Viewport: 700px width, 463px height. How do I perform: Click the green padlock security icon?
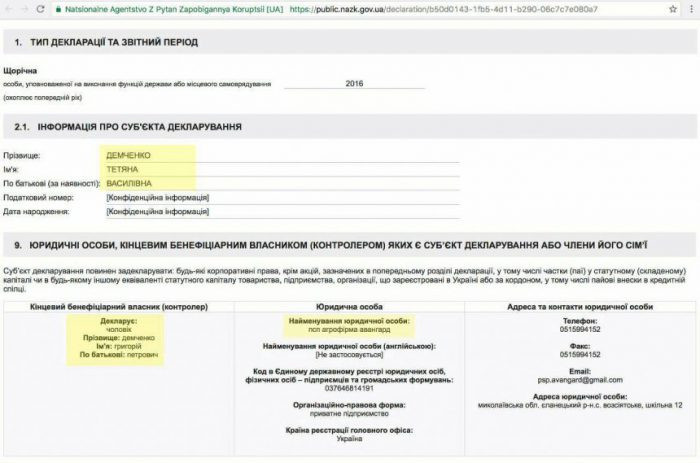click(x=58, y=9)
